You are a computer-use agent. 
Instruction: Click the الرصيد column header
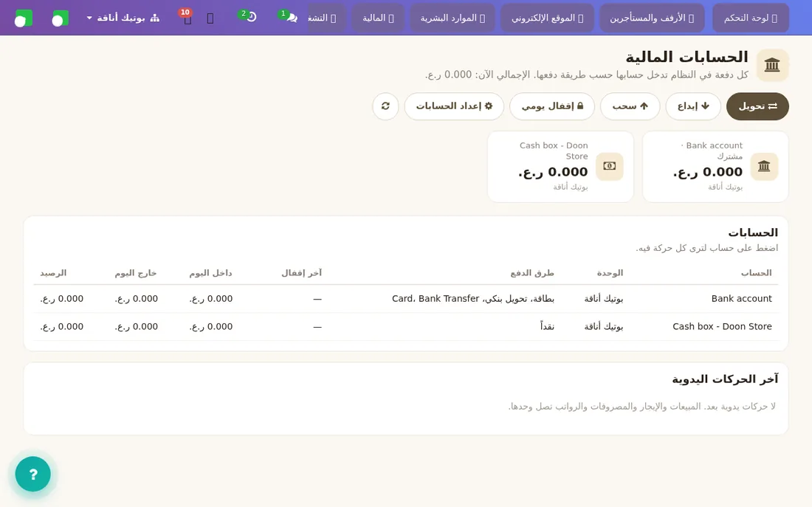click(x=53, y=273)
